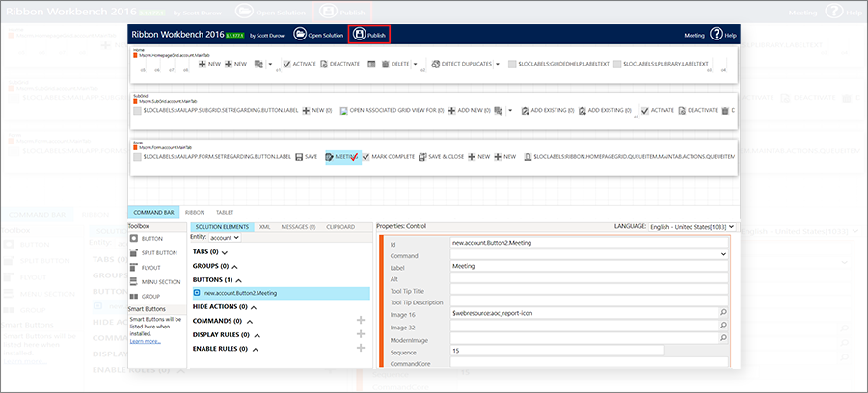
Task: Click Save & Close in Form row
Action: tap(441, 157)
